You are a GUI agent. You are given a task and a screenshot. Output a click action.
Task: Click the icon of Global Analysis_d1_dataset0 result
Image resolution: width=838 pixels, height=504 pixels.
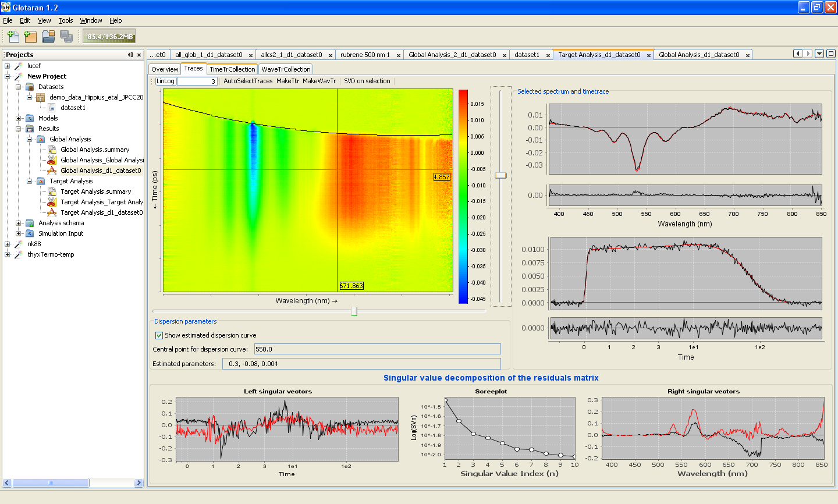click(52, 171)
